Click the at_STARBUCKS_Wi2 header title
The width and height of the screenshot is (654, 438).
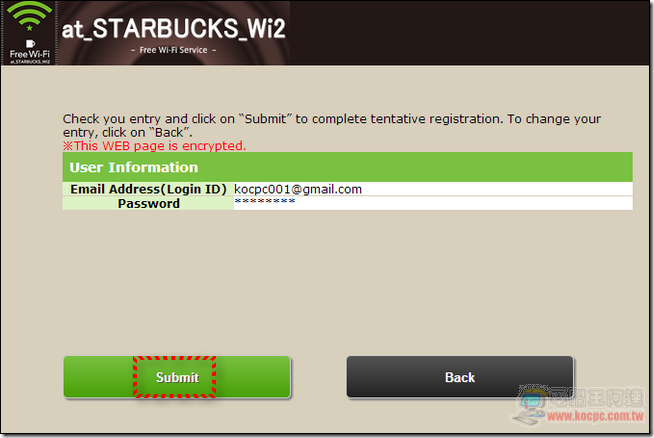point(174,28)
